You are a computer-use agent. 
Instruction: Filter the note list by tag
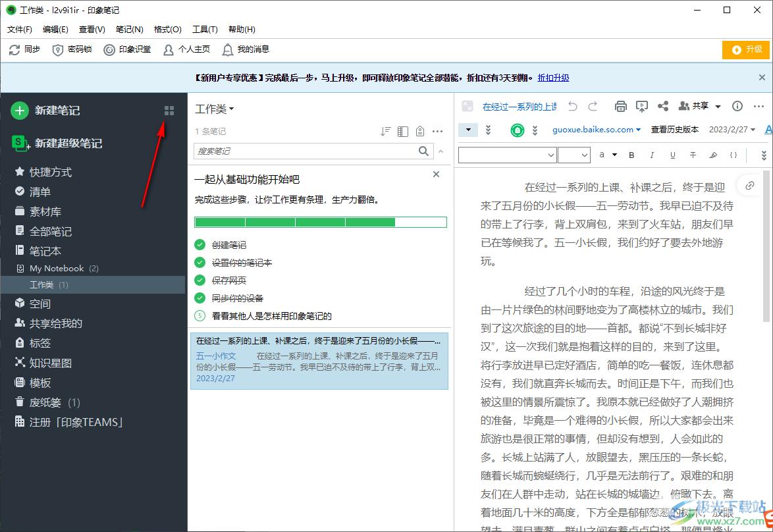(x=420, y=131)
